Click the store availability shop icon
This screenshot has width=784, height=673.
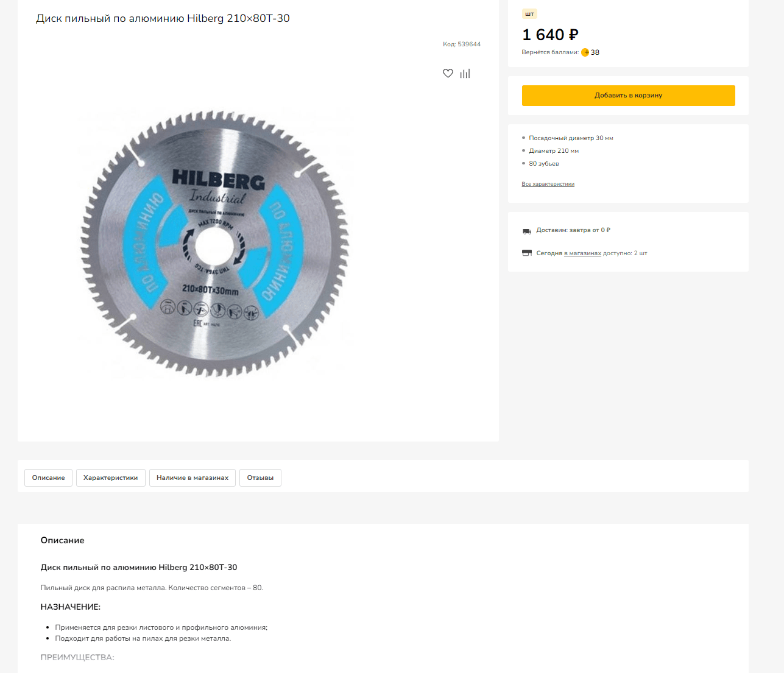click(x=527, y=253)
